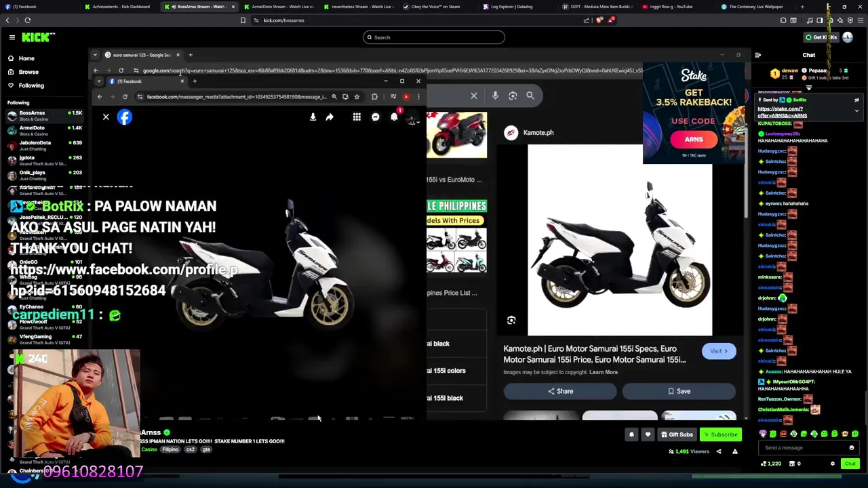Viewport: 868px width, 488px height.
Task: Turn on notifications with the bell button
Action: tap(631, 434)
